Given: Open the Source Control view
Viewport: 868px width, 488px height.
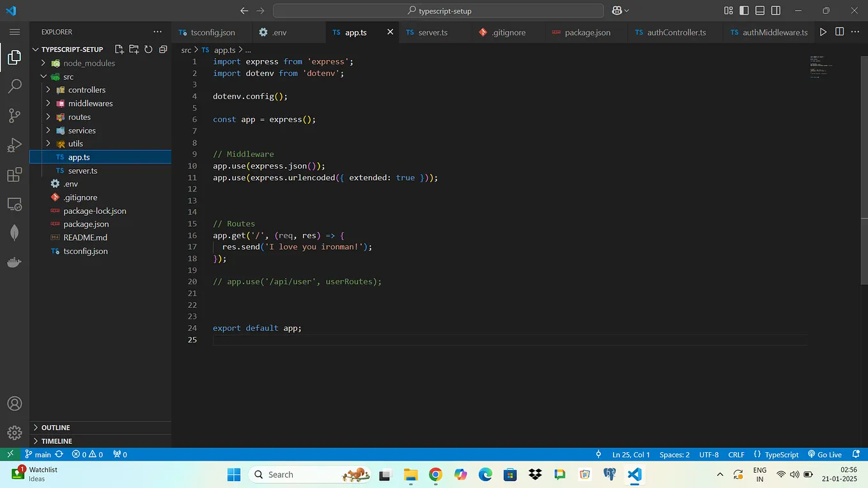Looking at the screenshot, I should [14, 115].
